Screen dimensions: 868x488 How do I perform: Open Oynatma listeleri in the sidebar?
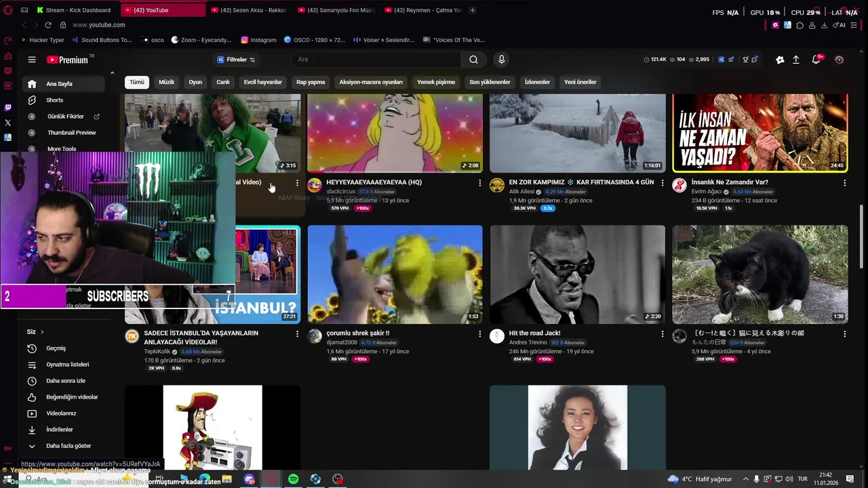pyautogui.click(x=64, y=365)
